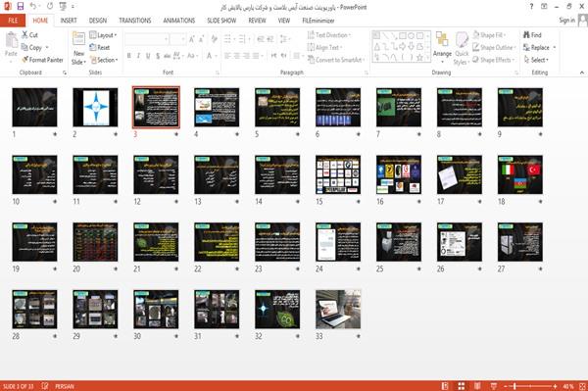588x391 pixels.
Task: Click the Find binoculars icon
Action: point(526,35)
